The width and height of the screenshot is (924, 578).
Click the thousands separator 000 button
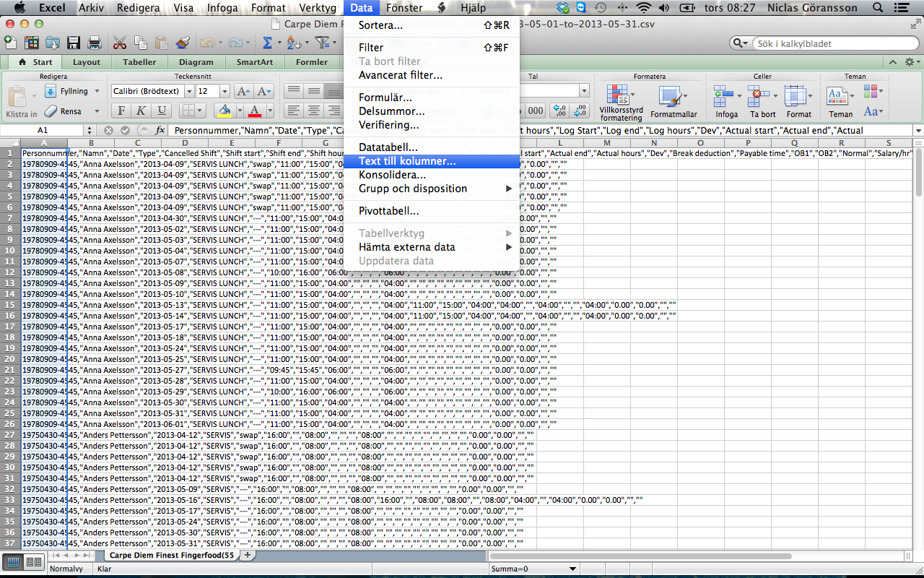(x=535, y=111)
